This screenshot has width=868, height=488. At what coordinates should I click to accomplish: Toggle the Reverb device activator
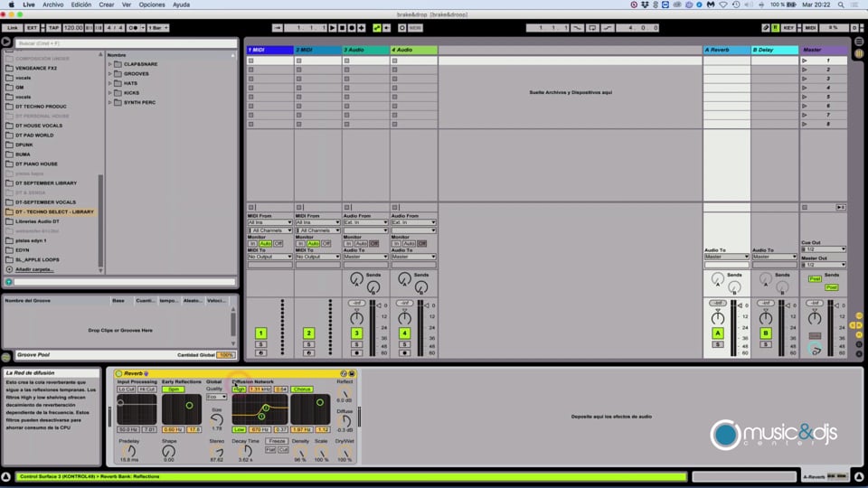119,373
